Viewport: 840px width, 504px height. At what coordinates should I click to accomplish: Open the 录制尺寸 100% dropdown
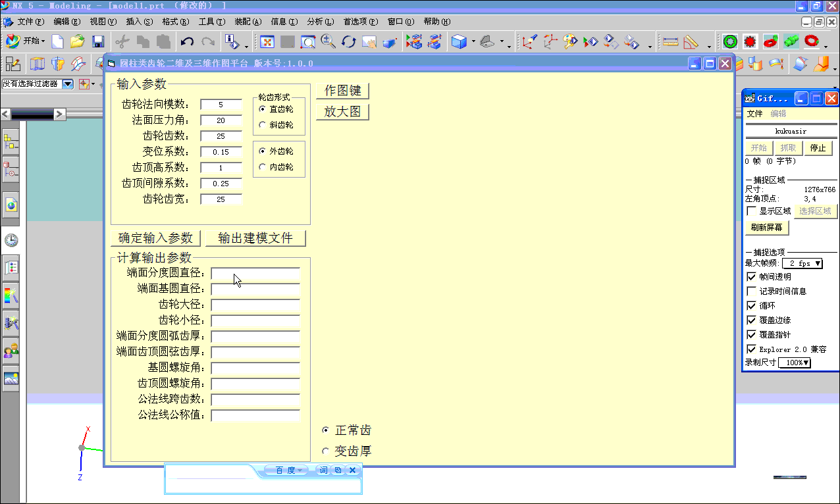tap(795, 363)
